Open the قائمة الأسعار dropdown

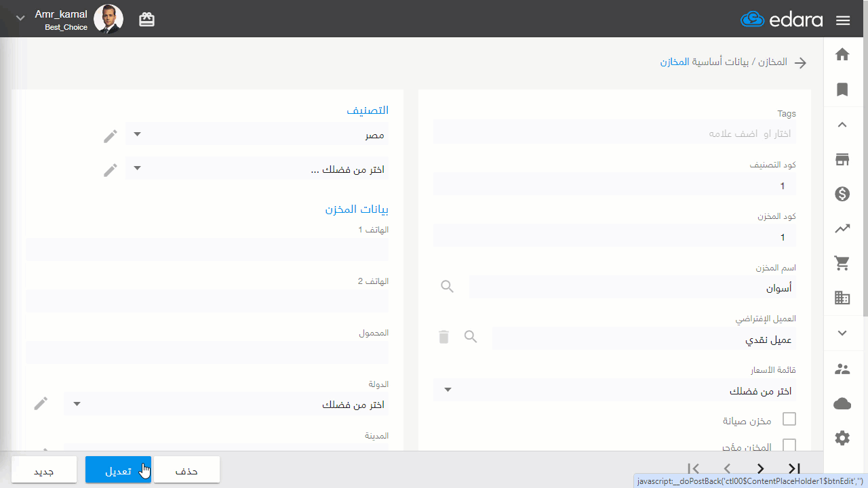(614, 390)
